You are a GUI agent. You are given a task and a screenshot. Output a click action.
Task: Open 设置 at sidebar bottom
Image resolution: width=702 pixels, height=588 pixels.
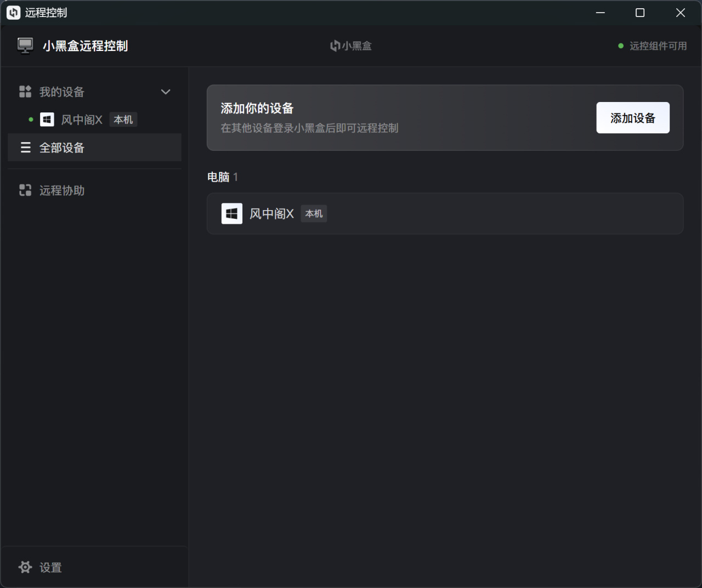94,567
